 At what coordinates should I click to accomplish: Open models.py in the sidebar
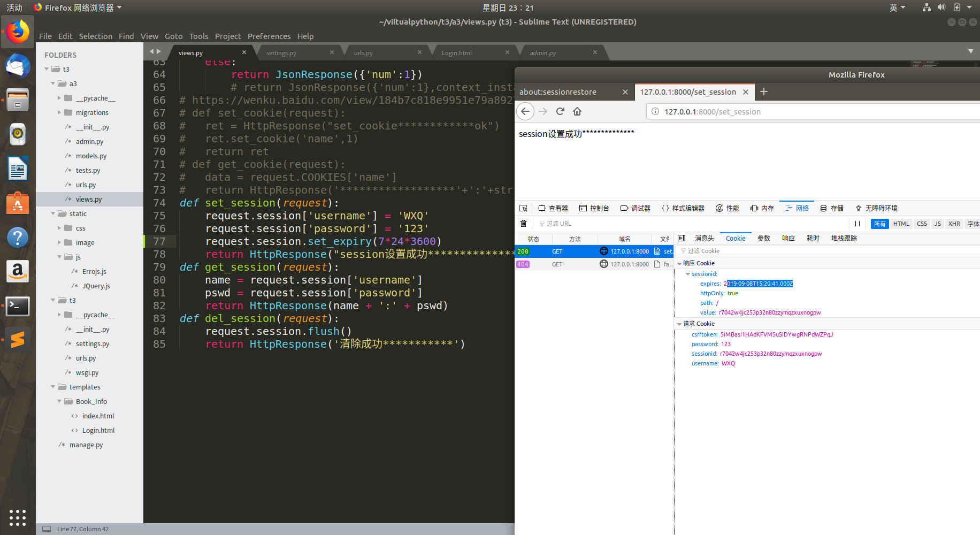click(91, 156)
